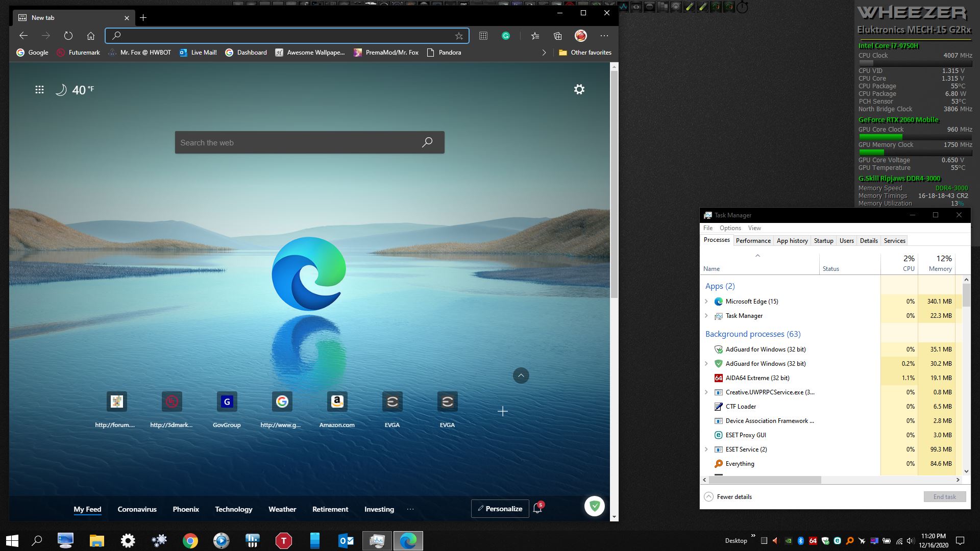
Task: Click Task Manager vertical scroll down arrow
Action: [x=966, y=471]
